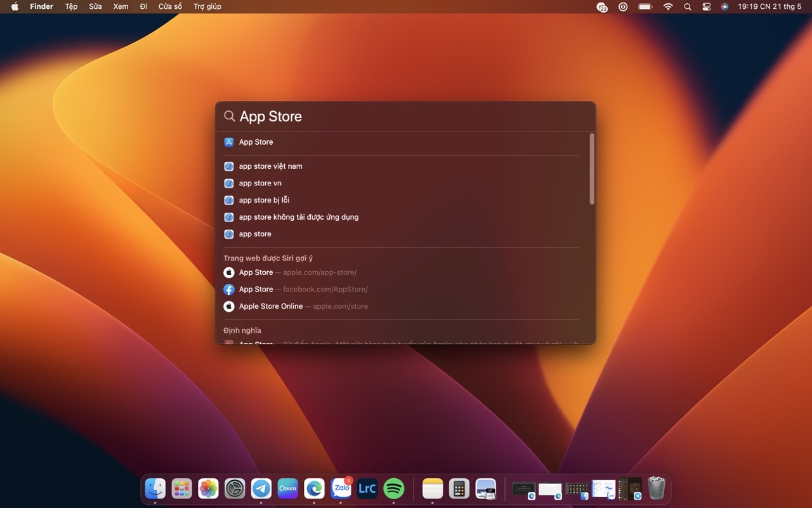
Task: Open Spotify from the Dock
Action: coord(394,488)
